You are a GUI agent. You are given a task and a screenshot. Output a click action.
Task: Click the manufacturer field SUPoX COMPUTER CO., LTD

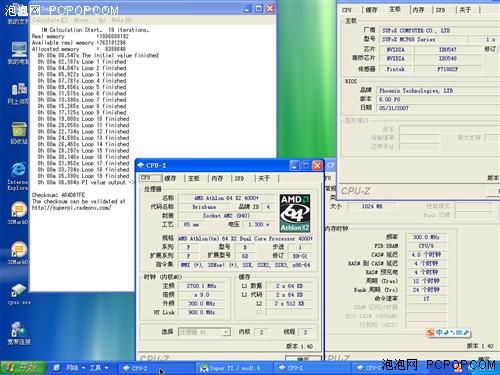click(439, 30)
